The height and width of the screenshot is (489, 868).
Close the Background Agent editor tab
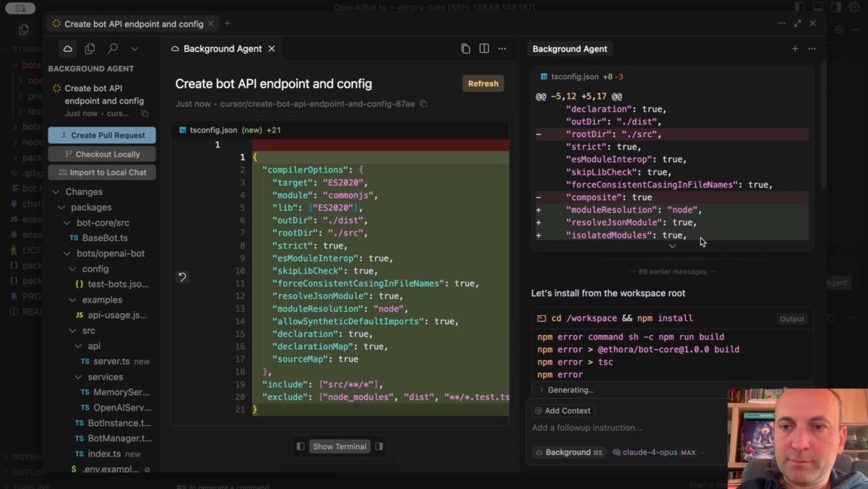click(271, 49)
